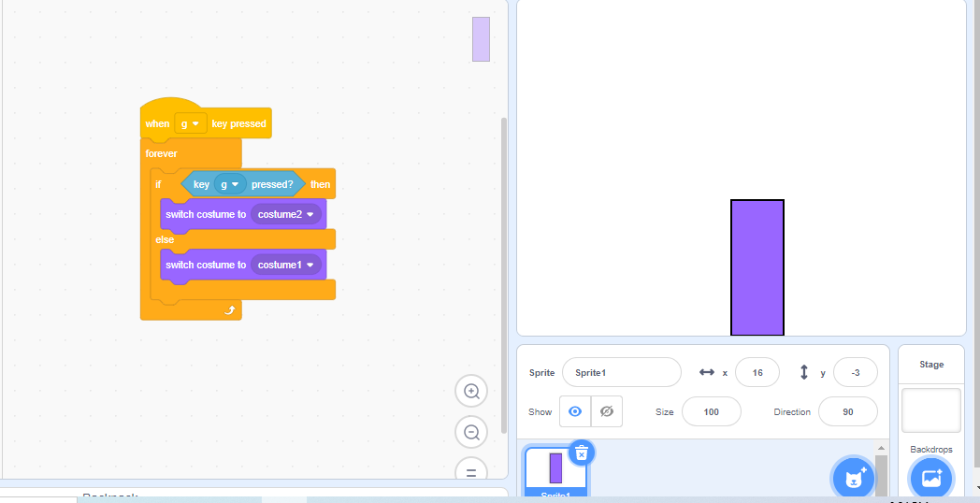Zoom in on the code workspace
Viewport: 980px width, 503px height.
[x=471, y=391]
